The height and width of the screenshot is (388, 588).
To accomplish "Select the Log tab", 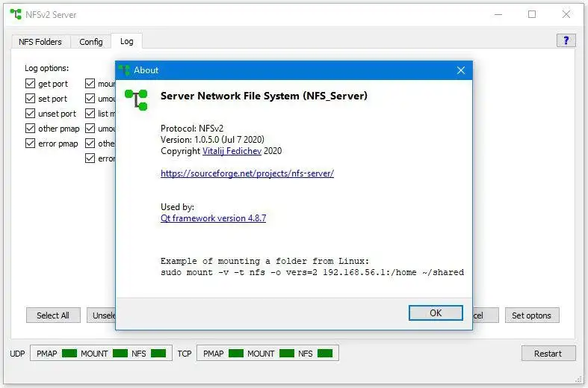I will click(127, 41).
